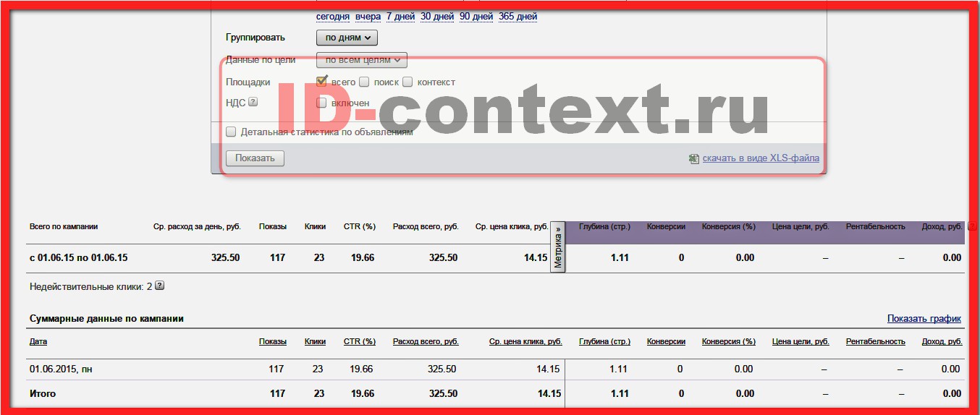Click the 'Недействительные клики: 2' text
Image resolution: width=980 pixels, height=415 pixels.
point(90,286)
